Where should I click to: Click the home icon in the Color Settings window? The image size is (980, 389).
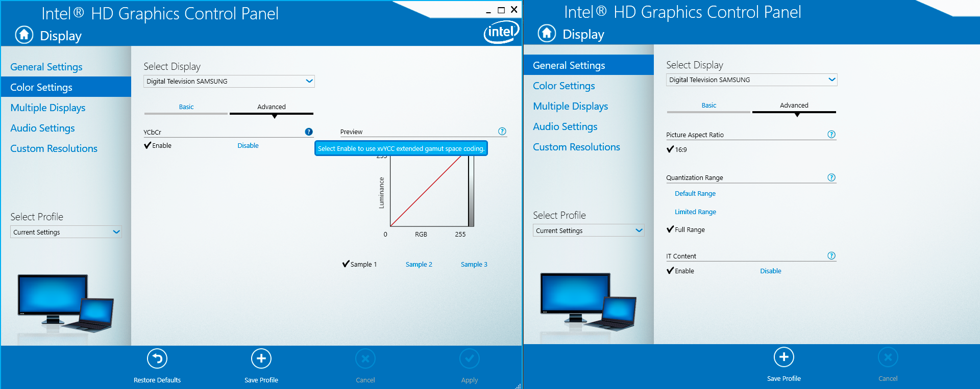[24, 35]
